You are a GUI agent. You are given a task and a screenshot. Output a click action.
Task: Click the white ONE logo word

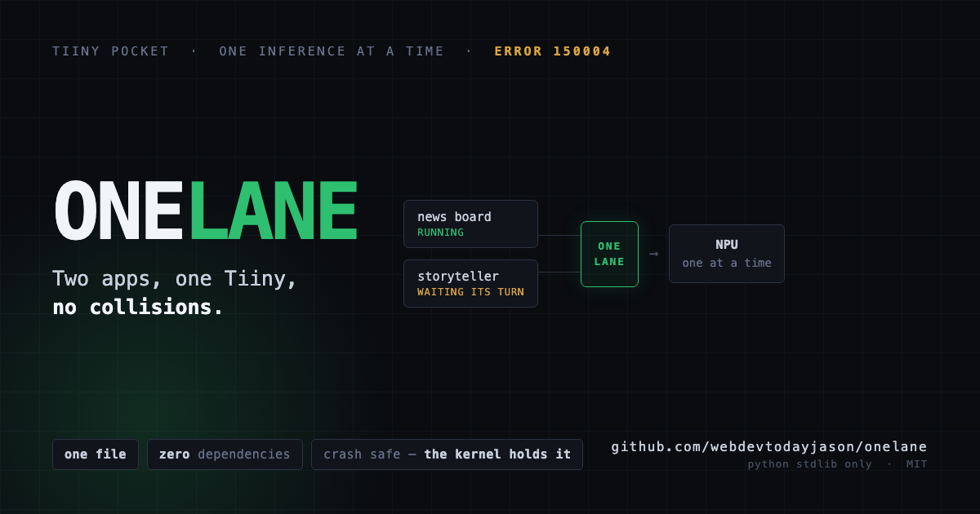(118, 210)
